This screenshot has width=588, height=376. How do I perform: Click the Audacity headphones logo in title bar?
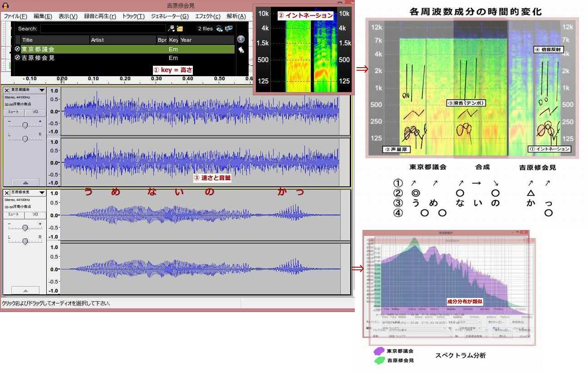point(5,5)
